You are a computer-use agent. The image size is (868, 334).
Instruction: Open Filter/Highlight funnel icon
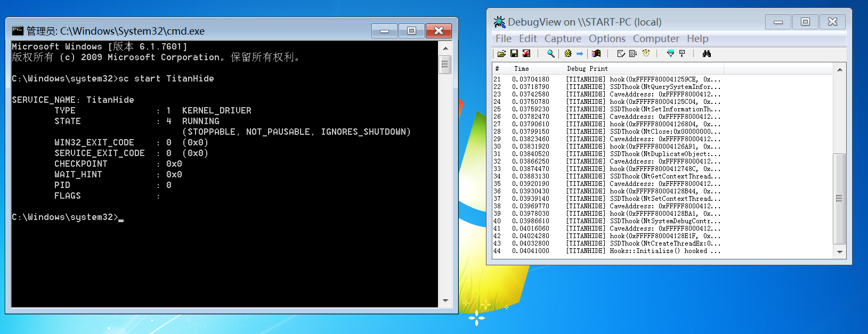[671, 53]
